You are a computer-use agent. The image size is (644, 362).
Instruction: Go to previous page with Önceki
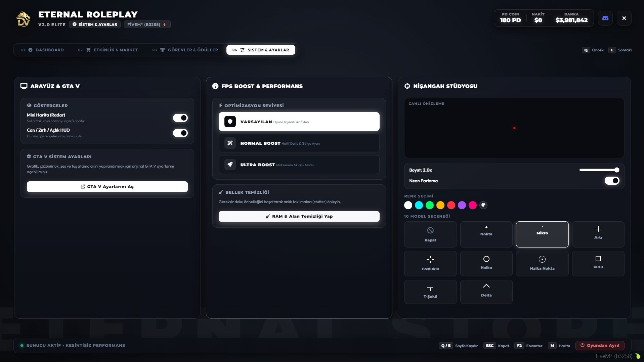coord(593,50)
